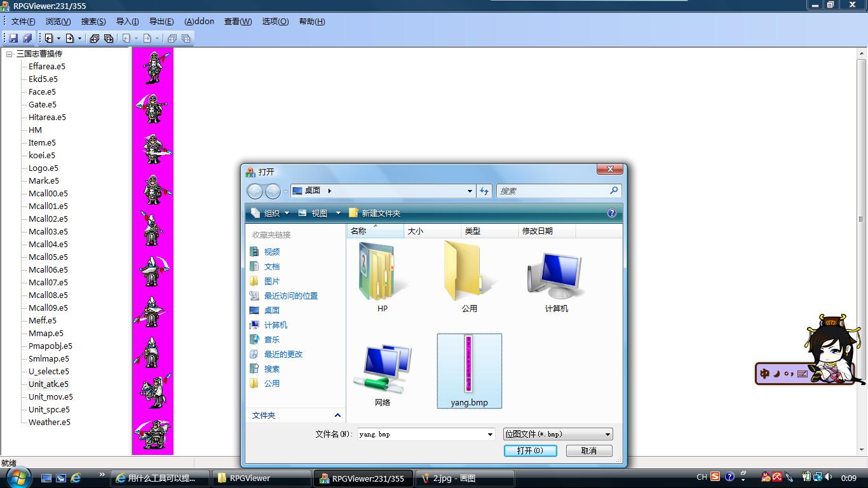Sort by the 名称 column header
Viewport: 868px width, 488px height.
pyautogui.click(x=375, y=231)
